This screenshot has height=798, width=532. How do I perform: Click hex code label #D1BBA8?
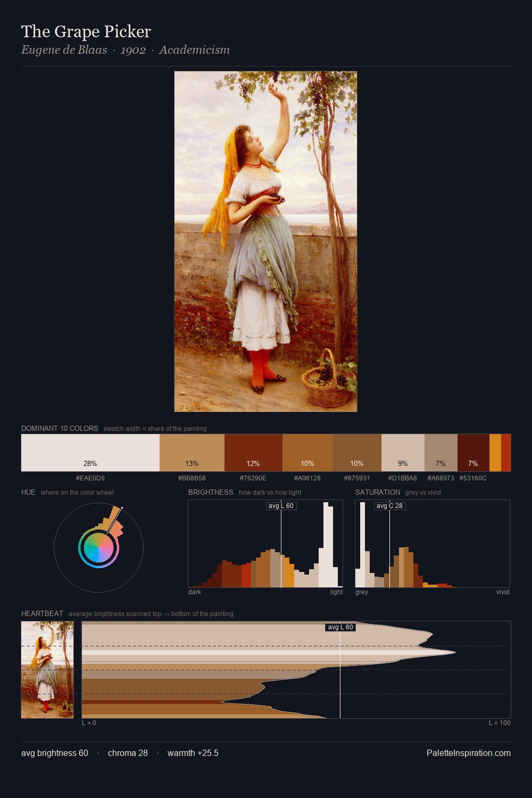coord(403,478)
